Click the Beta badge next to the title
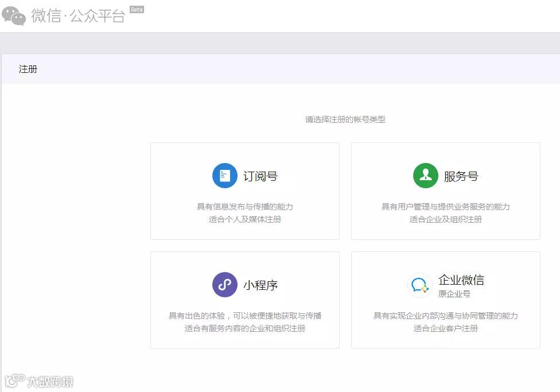This screenshot has height=392, width=560. pos(137,10)
